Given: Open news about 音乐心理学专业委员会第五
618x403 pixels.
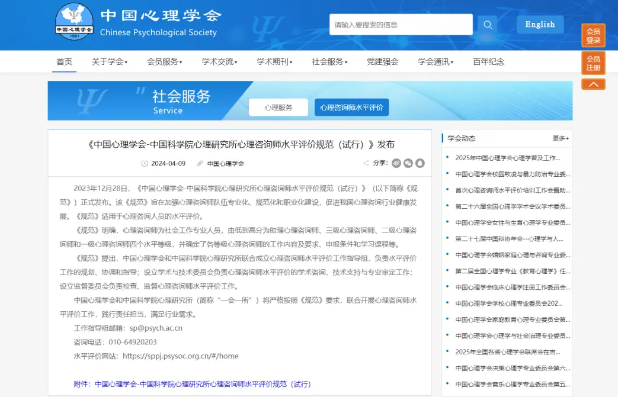Looking at the screenshot, I should (513, 384).
